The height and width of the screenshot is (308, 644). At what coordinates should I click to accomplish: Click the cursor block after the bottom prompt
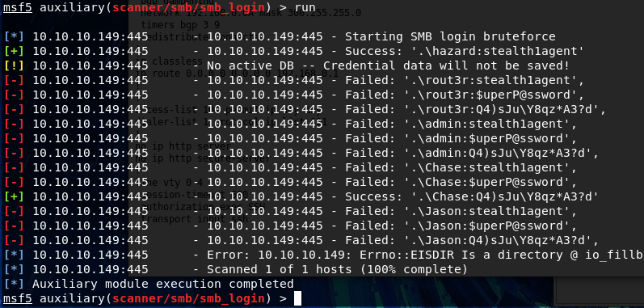coord(298,298)
